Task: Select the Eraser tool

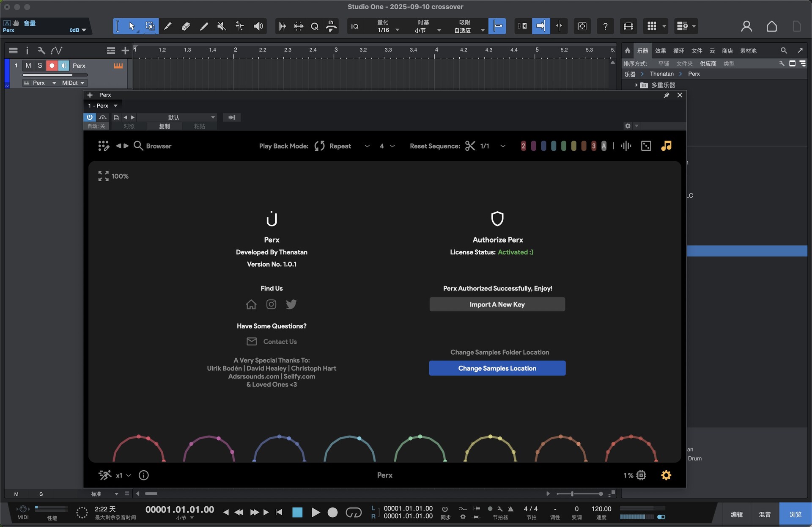Action: coord(185,26)
